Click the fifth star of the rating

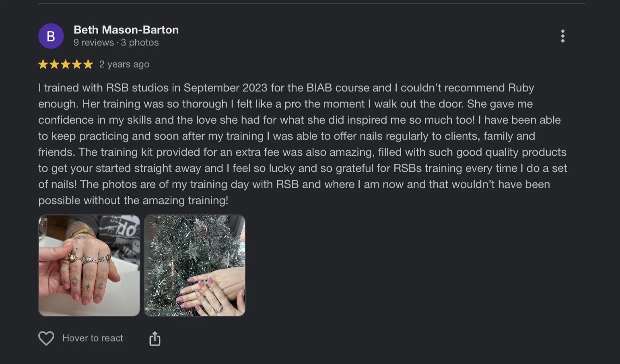coord(88,64)
